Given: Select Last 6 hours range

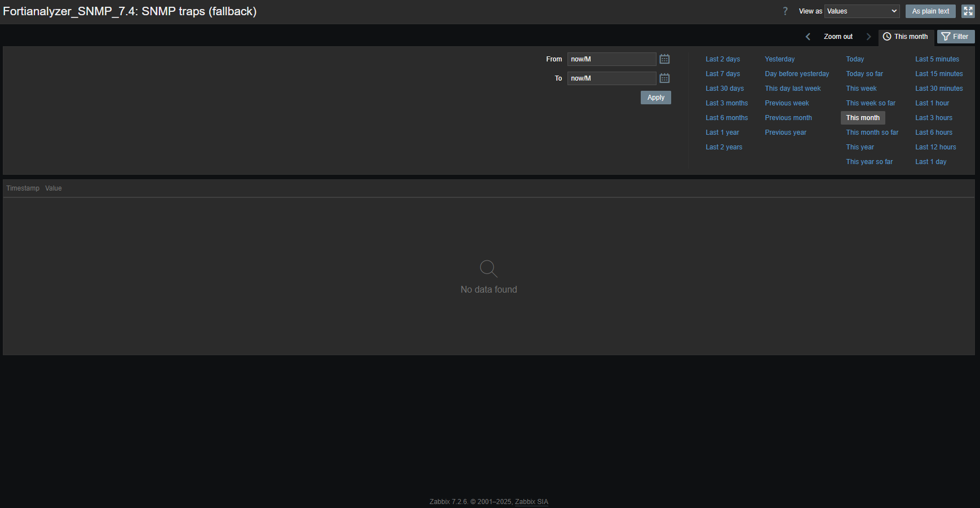Looking at the screenshot, I should coord(934,132).
